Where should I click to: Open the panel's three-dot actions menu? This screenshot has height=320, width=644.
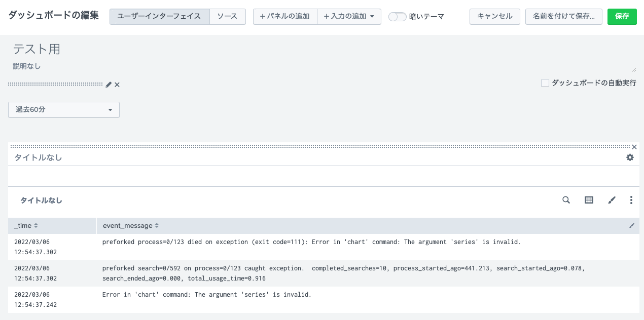(x=631, y=200)
